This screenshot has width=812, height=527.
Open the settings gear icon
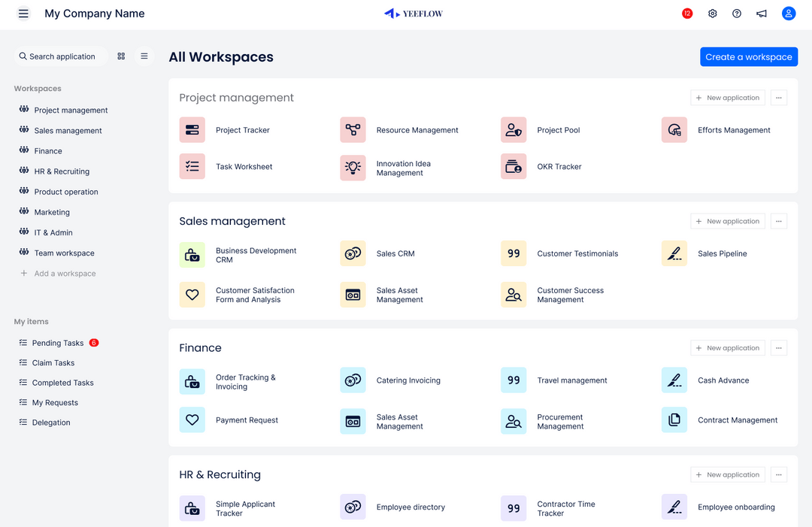click(x=712, y=13)
